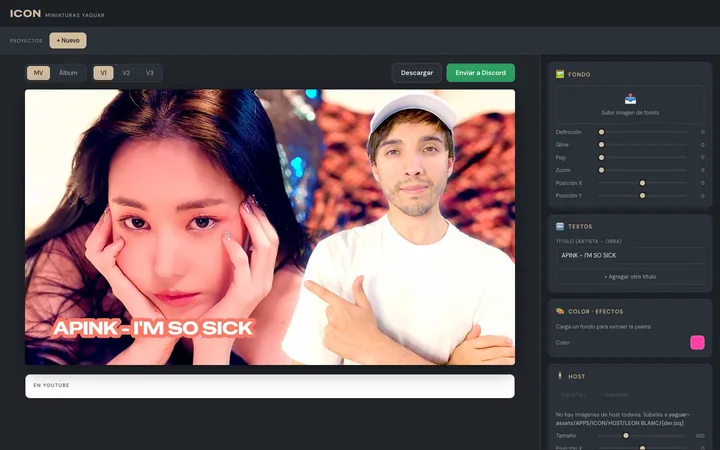This screenshot has height=450, width=720.
Task: Click the Tamaño value 100
Action: [x=700, y=436]
